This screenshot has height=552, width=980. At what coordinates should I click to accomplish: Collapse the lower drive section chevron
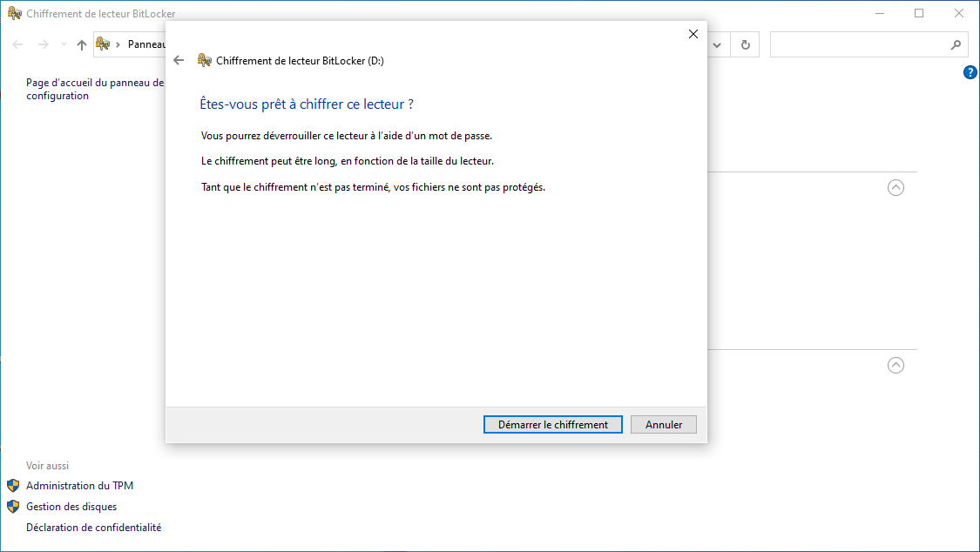(x=896, y=366)
